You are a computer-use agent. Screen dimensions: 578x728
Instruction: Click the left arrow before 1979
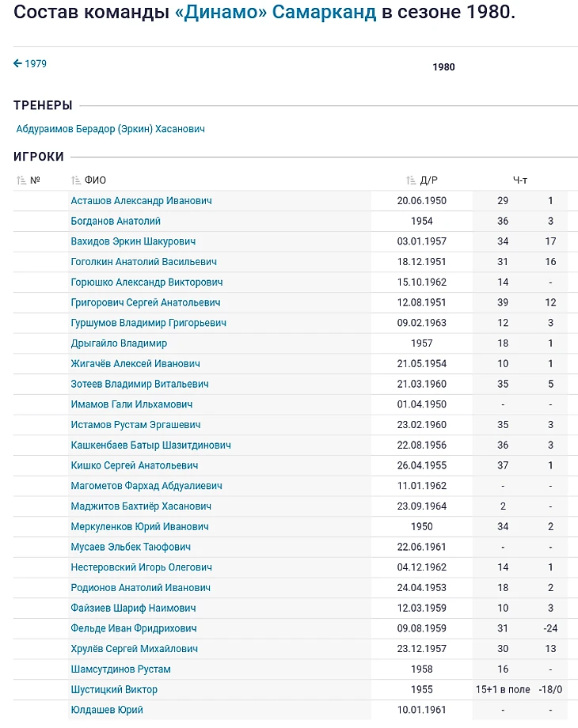coord(17,63)
